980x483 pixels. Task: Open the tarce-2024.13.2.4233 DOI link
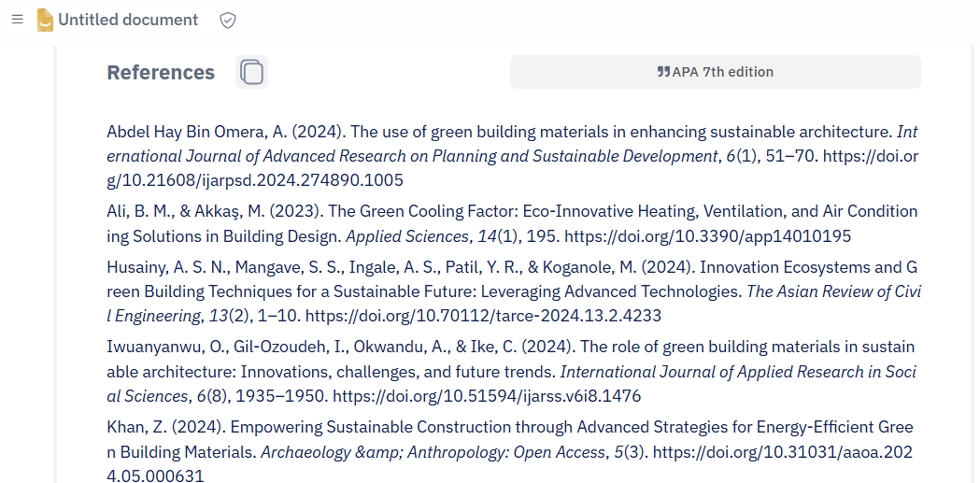pyautogui.click(x=483, y=316)
